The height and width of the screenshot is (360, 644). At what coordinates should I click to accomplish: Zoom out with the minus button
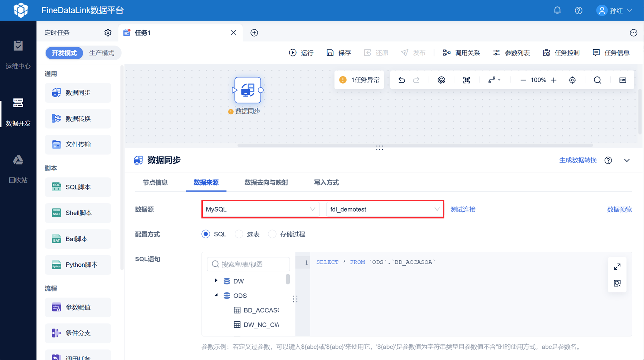pos(523,80)
